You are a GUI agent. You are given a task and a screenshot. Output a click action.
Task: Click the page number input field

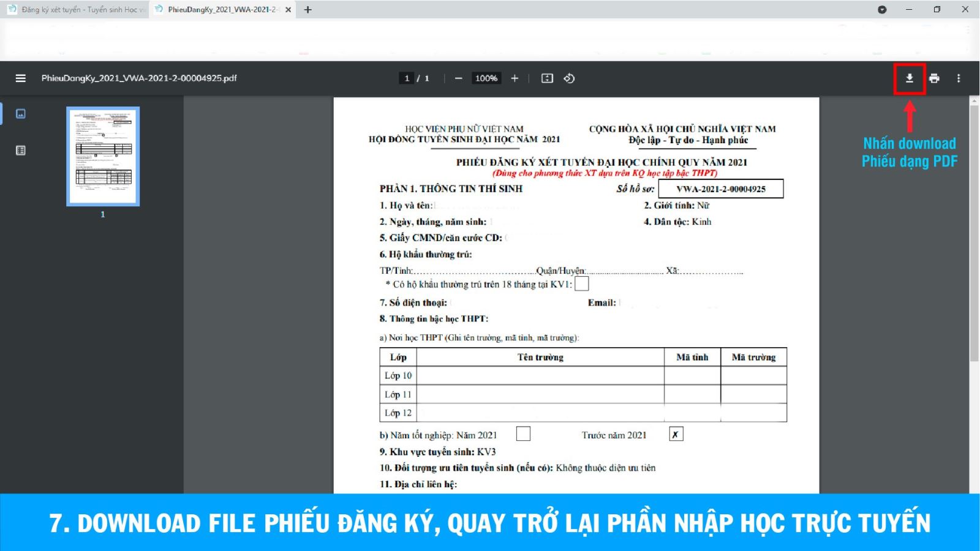[407, 78]
